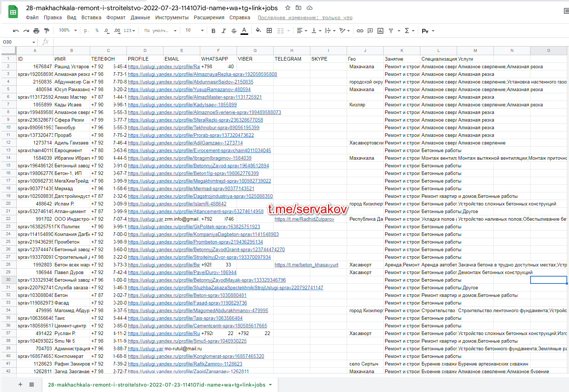Select row 30 header
Image resolution: width=569 pixels, height=392 pixels.
click(8, 279)
